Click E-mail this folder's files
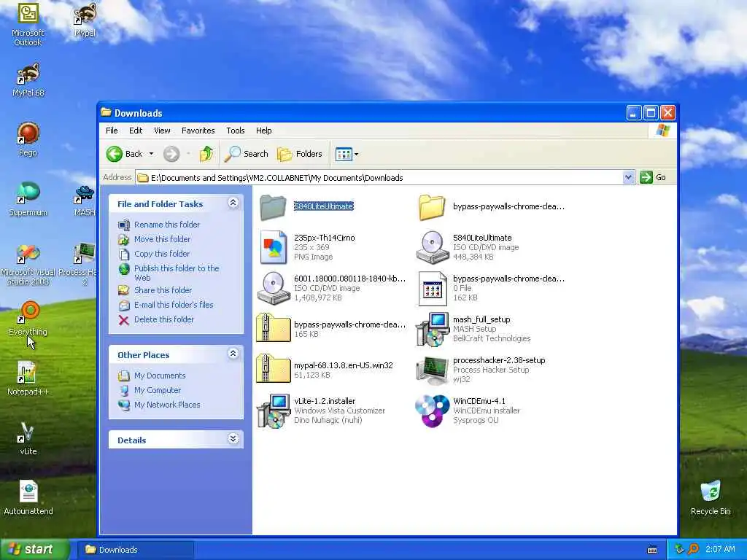This screenshot has width=747, height=560. click(x=174, y=305)
